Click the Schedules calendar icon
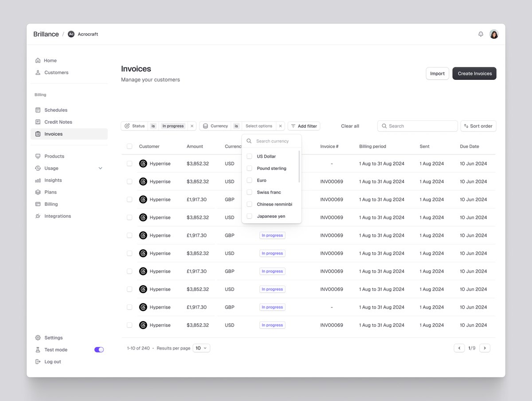Viewport: 532px width, 401px height. 38,110
